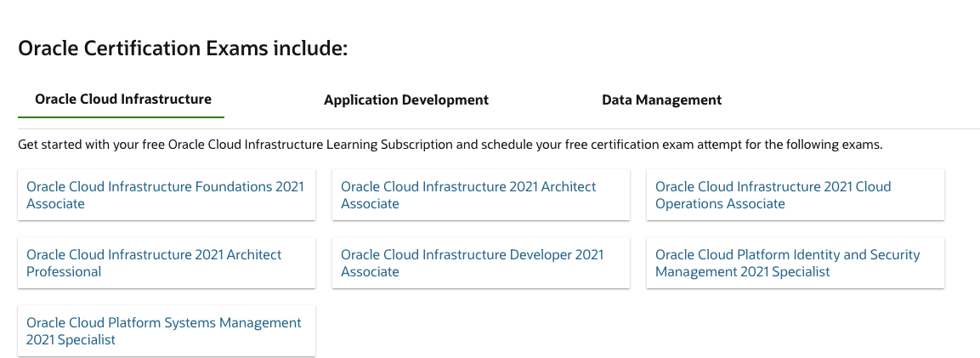
Task: Click Identity and Security Management 2021 Specialist link
Action: (787, 255)
